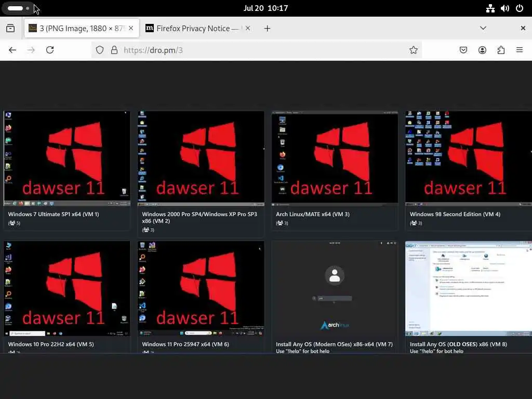Click 'Install Any OS (Modern OSes)' title
Viewport: 532px width, 399px height.
(x=334, y=344)
